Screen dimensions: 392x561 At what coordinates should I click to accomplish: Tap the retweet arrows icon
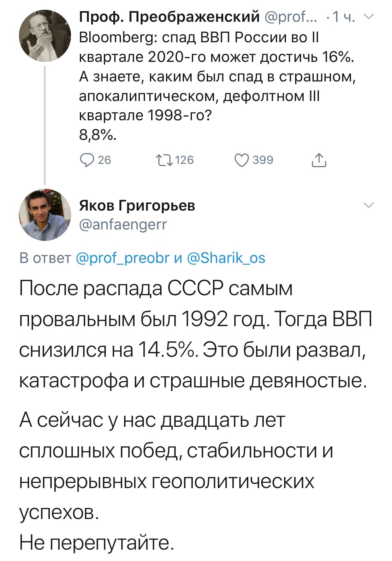tap(164, 160)
